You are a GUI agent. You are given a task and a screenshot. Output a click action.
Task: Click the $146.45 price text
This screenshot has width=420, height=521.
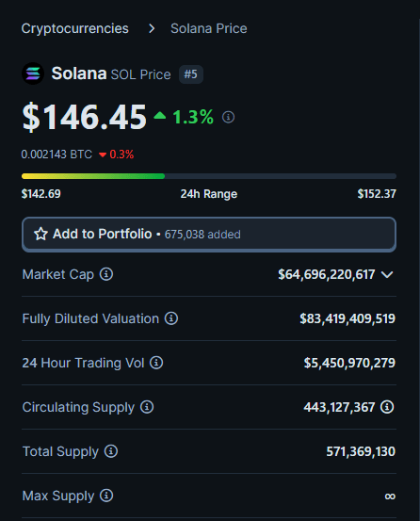pyautogui.click(x=84, y=117)
